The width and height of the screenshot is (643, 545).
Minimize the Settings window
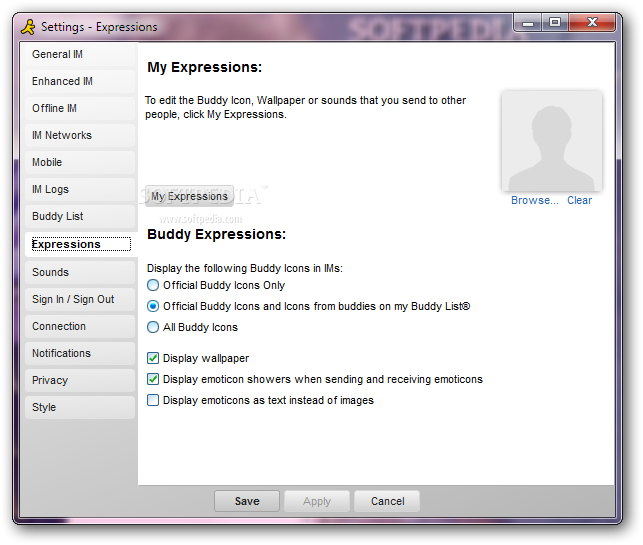click(x=528, y=23)
